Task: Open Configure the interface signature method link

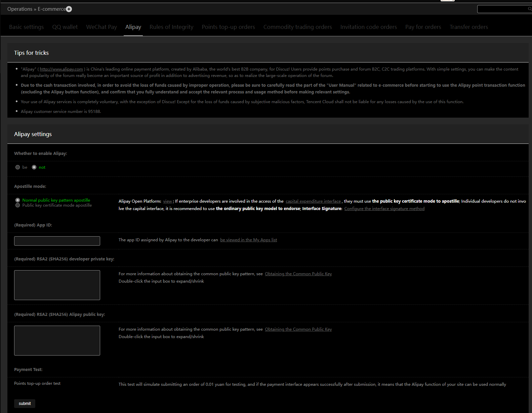Action: point(384,209)
